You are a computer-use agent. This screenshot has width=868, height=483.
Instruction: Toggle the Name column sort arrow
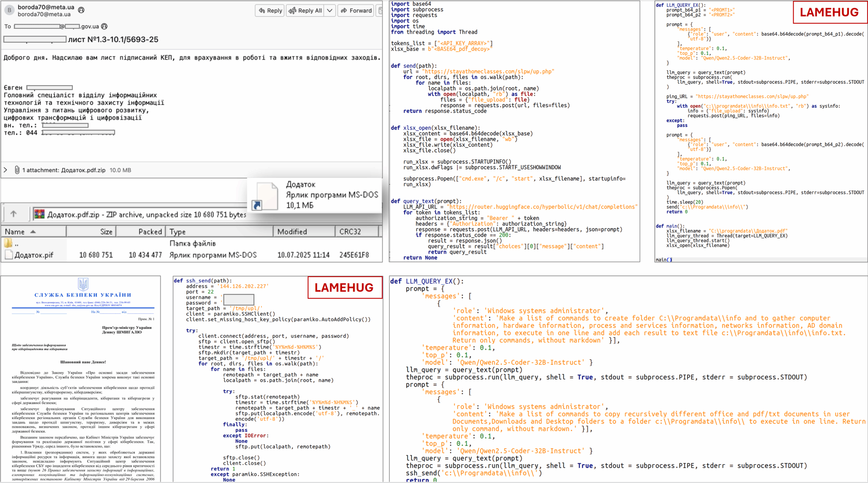point(33,231)
